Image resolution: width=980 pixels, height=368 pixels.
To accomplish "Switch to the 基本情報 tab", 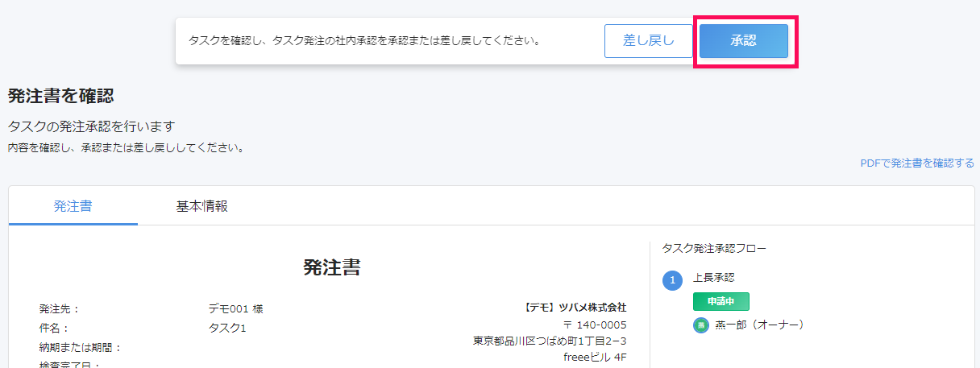I will [201, 206].
